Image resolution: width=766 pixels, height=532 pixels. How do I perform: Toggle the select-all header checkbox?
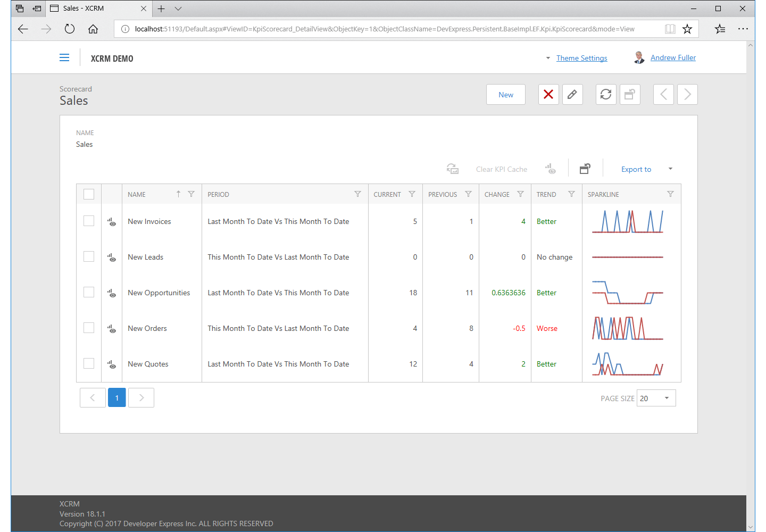coord(89,194)
